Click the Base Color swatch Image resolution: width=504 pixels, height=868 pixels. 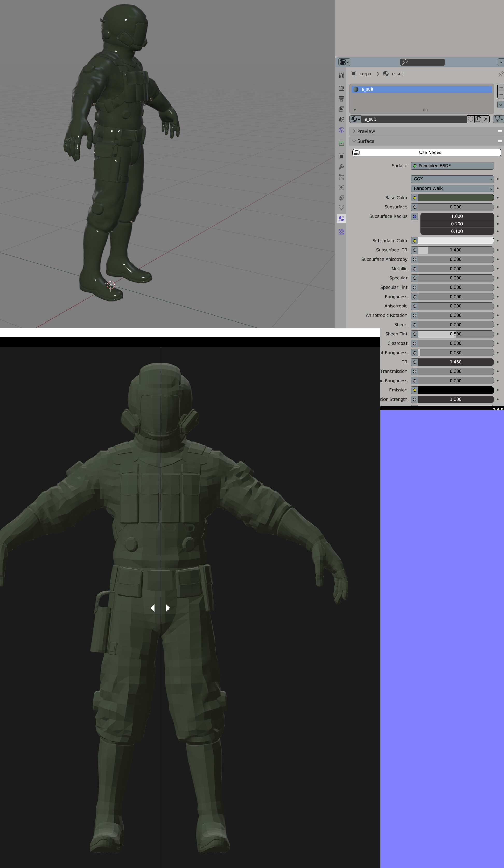456,198
